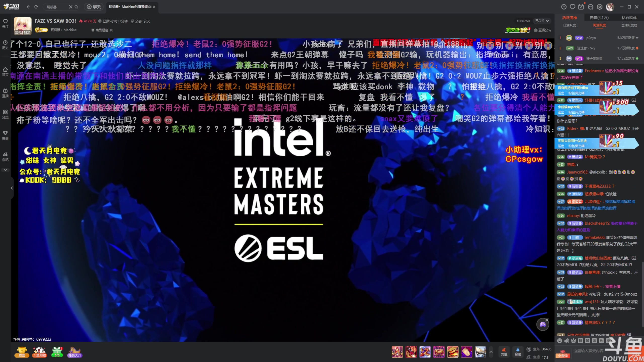Open 分类 categories in left sidebar
The width and height of the screenshot is (644, 362).
point(5,114)
